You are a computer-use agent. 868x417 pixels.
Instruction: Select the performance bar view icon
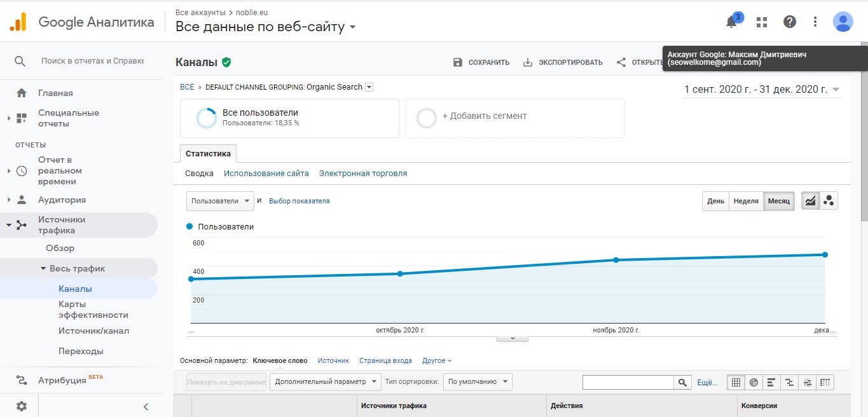771,382
